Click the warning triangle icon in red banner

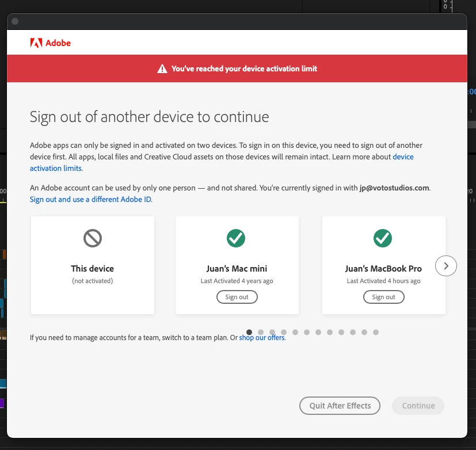[x=162, y=68]
